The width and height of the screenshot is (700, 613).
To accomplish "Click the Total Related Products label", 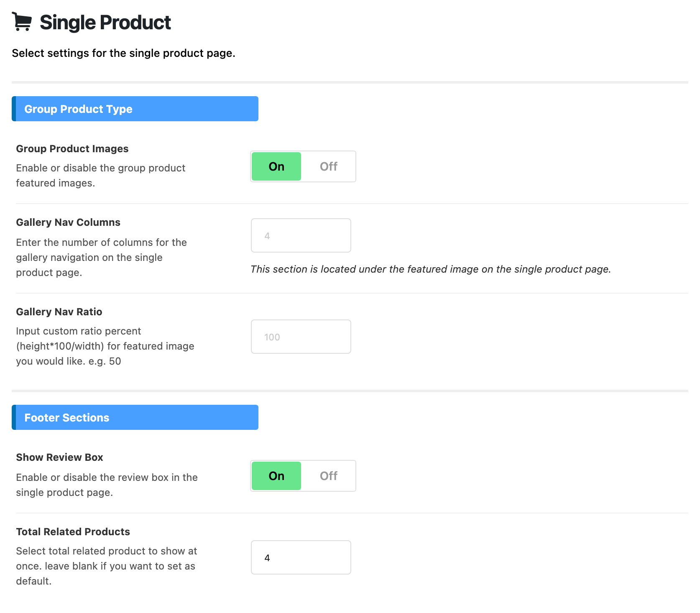I will click(73, 532).
